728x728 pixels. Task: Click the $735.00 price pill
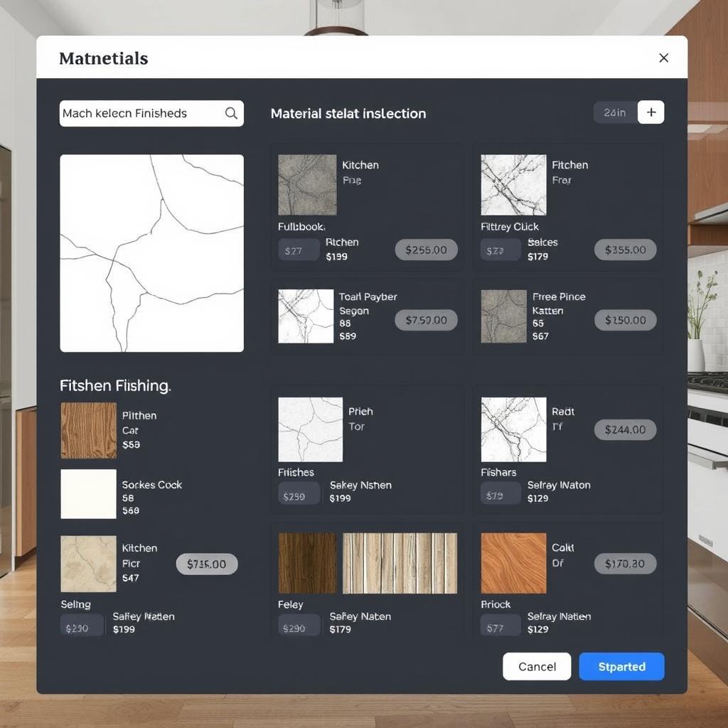[207, 564]
